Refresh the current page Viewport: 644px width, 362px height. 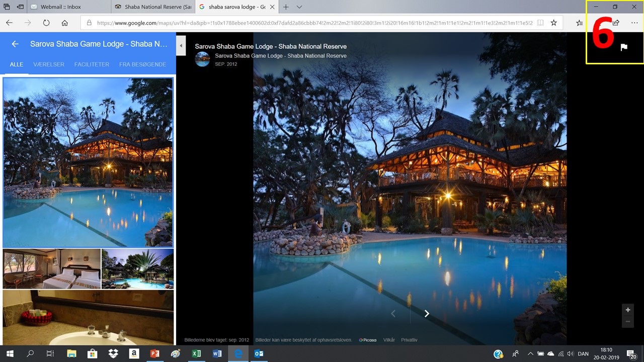point(46,23)
